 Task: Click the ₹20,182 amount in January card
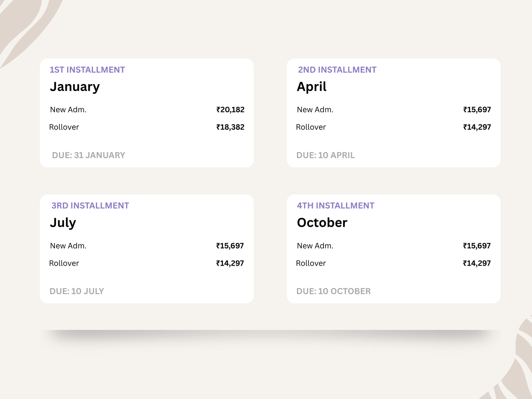point(230,110)
